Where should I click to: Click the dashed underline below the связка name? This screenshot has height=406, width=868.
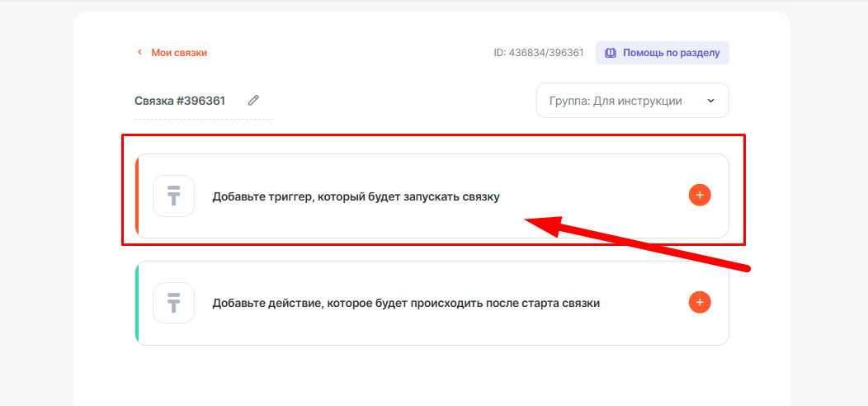[203, 120]
